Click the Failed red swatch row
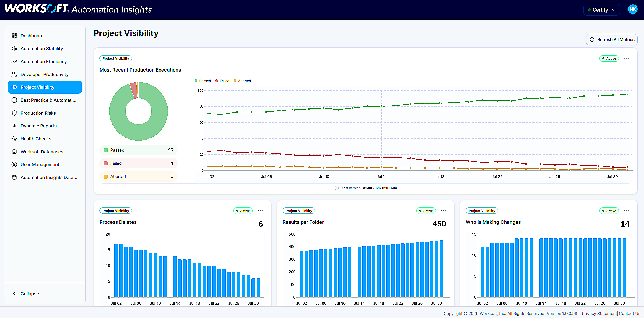This screenshot has width=644, height=318. (x=138, y=163)
